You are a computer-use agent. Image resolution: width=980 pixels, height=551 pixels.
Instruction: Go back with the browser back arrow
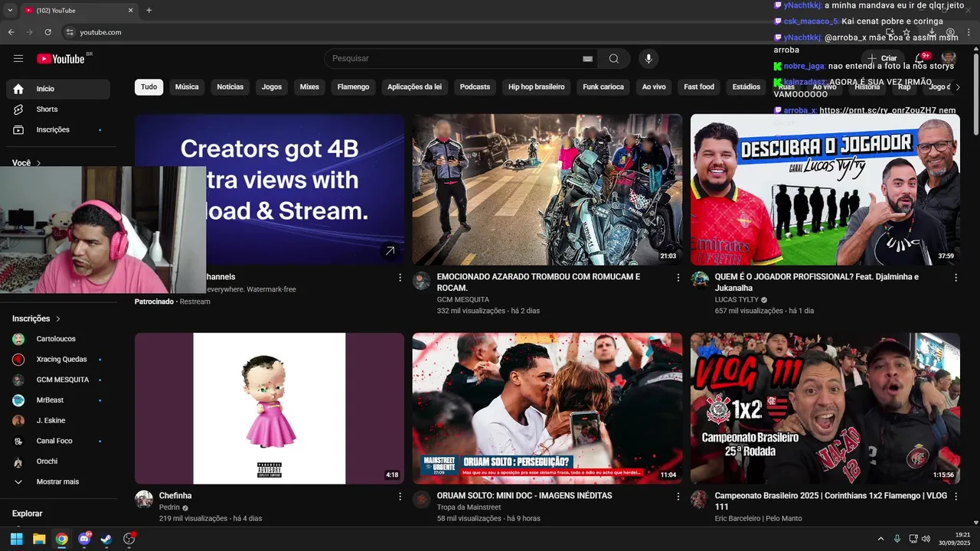11,32
